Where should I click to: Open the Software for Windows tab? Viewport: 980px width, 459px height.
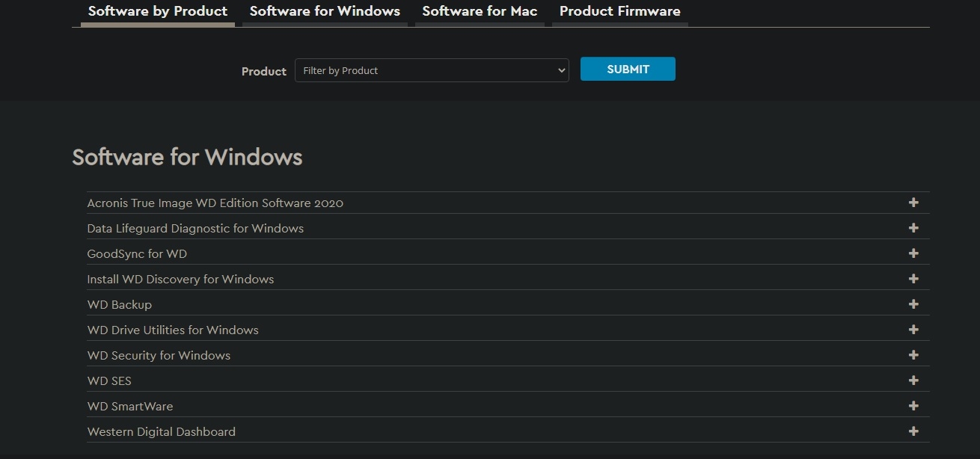tap(325, 11)
